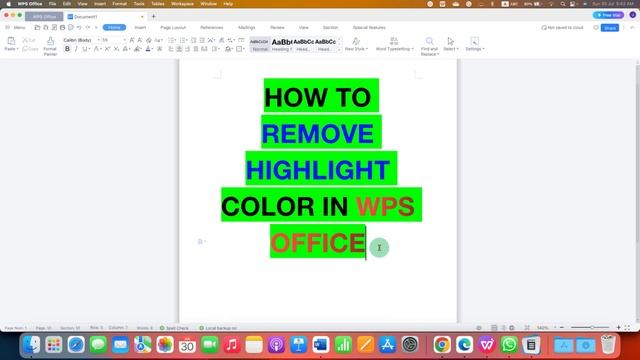Click the Bullets list icon
This screenshot has width=640, height=360.
coord(172,40)
